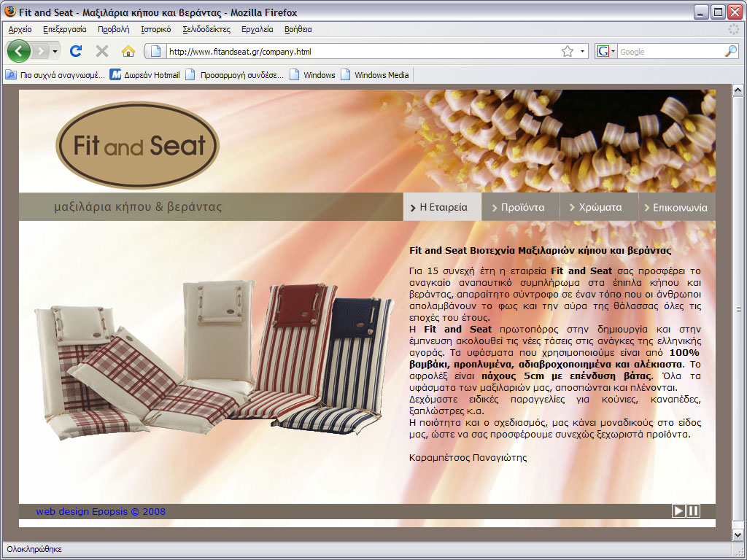Click the 'μαξιλάρια κήπου & βεράντας' tagline

138,206
